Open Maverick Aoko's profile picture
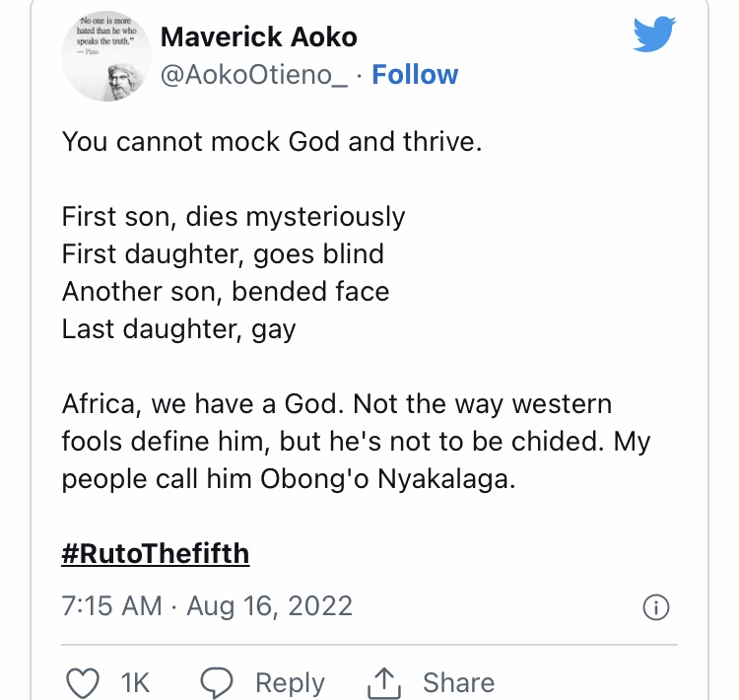Image resolution: width=739 pixels, height=700 pixels. point(106,56)
